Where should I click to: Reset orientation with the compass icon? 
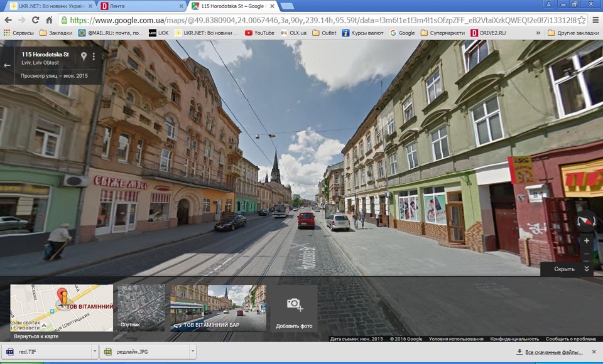[587, 222]
